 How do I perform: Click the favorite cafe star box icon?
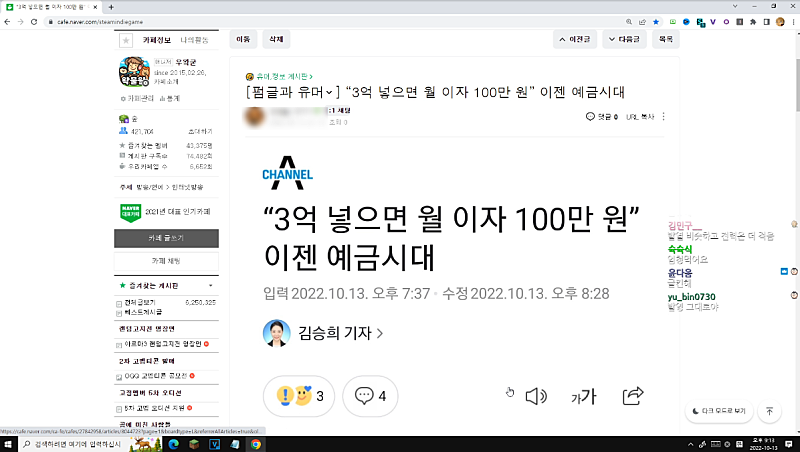click(126, 40)
